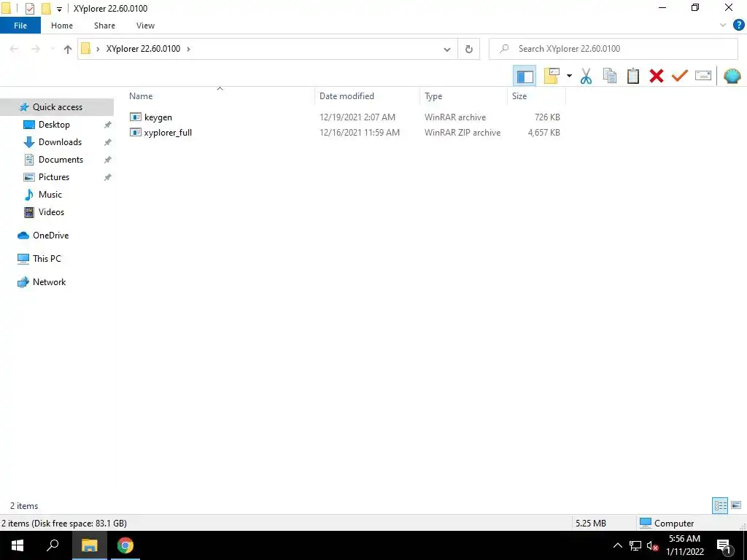Click the Paste clipboard icon
The height and width of the screenshot is (560, 747).
click(632, 76)
